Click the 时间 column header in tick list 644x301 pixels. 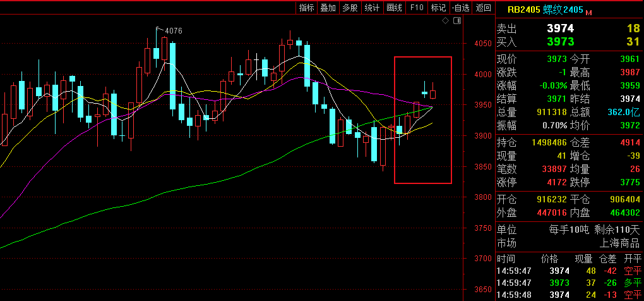point(506,259)
